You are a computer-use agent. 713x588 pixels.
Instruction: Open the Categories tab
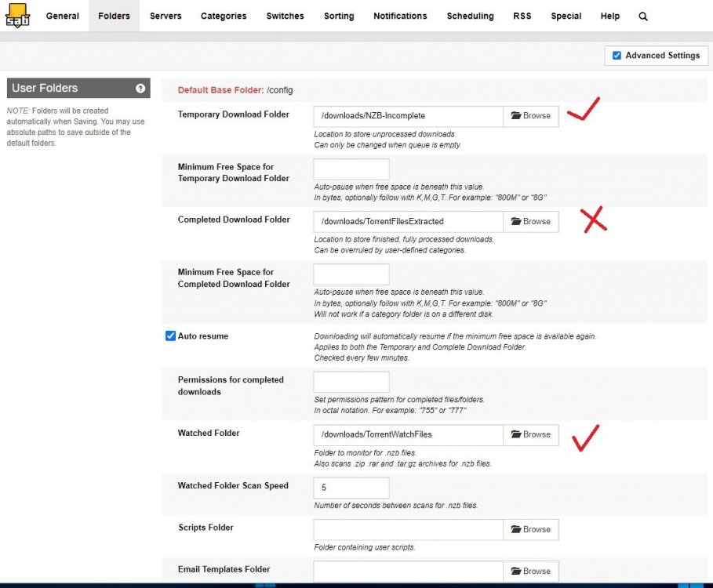click(x=224, y=16)
